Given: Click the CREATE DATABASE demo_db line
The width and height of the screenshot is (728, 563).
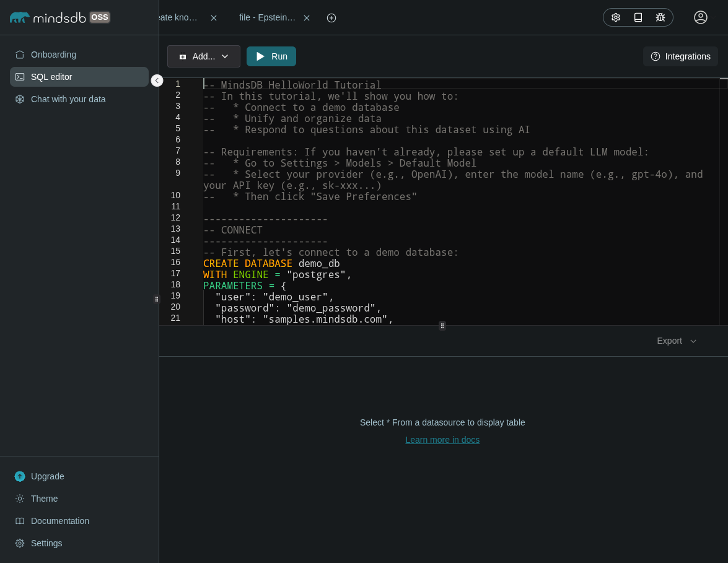Looking at the screenshot, I should coord(271,264).
